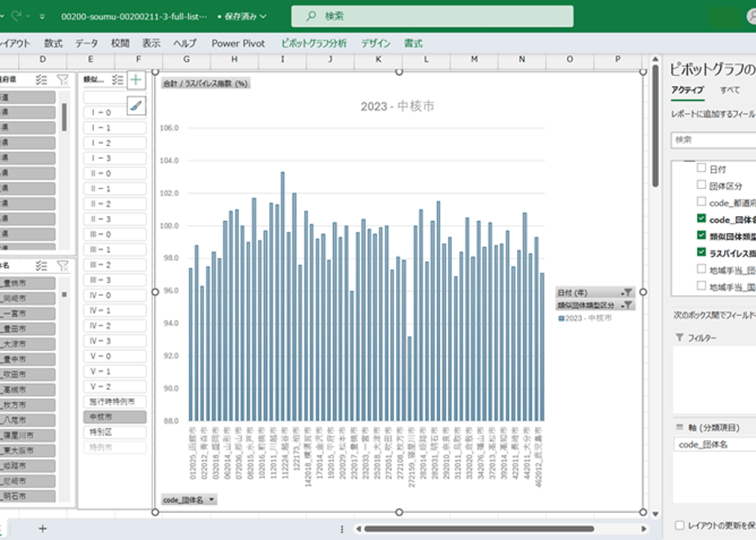Viewport: 756px width, 540px height.
Task: Open the chart styles paintbrush button
Action: [136, 106]
